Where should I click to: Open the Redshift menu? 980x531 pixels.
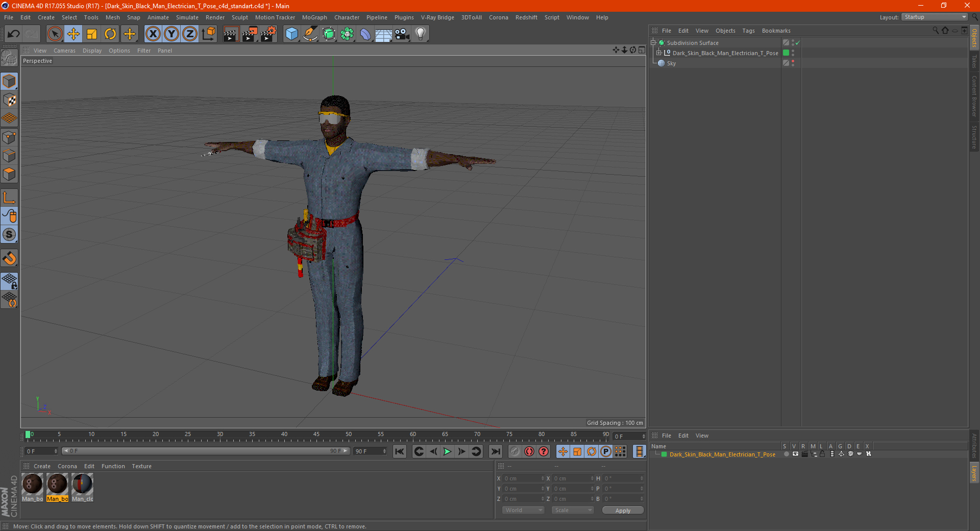click(x=526, y=17)
